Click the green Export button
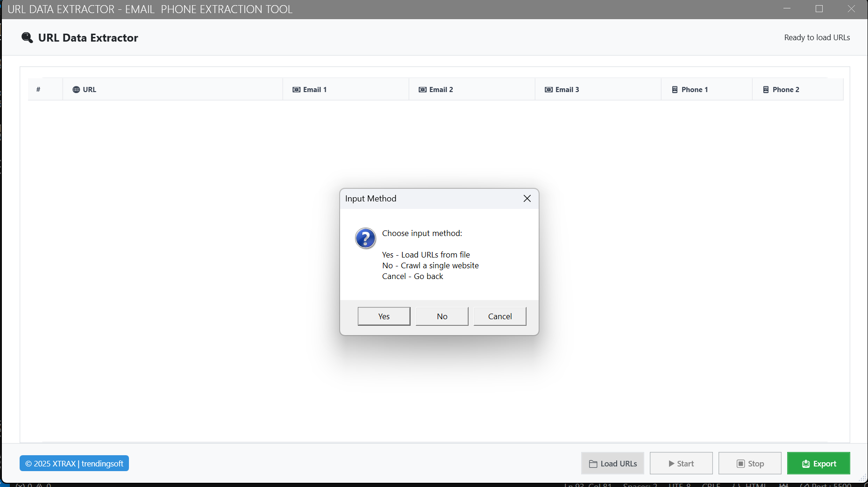Image resolution: width=868 pixels, height=487 pixels. (x=818, y=464)
